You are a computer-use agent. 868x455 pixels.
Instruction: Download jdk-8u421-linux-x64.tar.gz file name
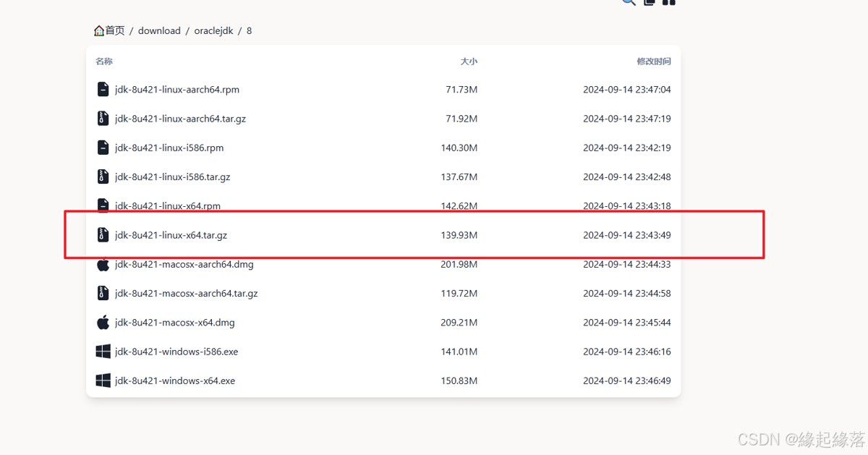171,235
